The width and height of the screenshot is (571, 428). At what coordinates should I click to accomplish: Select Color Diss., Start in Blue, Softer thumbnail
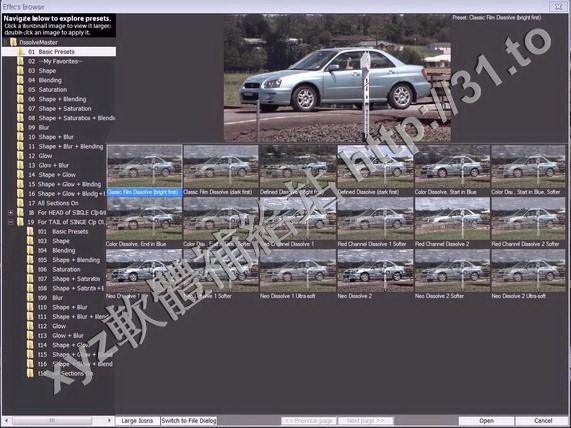[528, 166]
